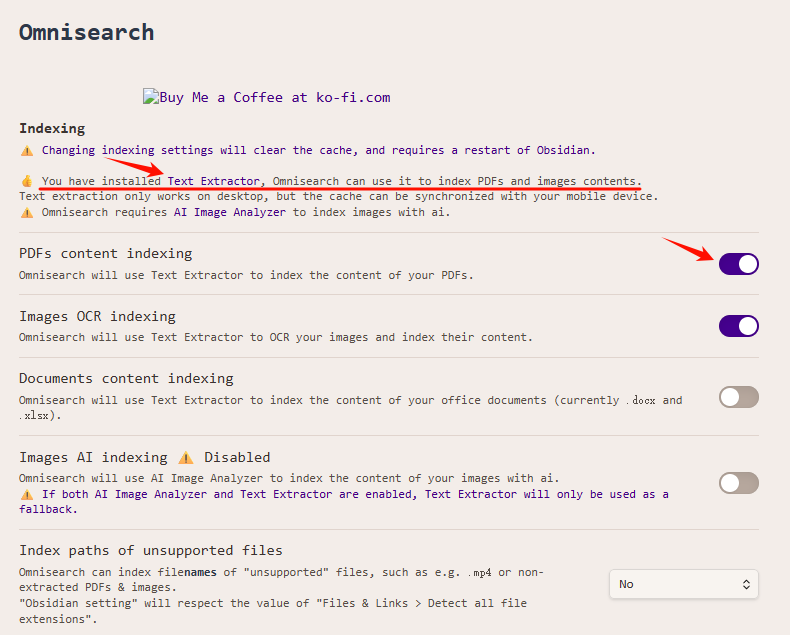Toggle on Images AI indexing
Viewport: 790px width, 635px height.
738,483
